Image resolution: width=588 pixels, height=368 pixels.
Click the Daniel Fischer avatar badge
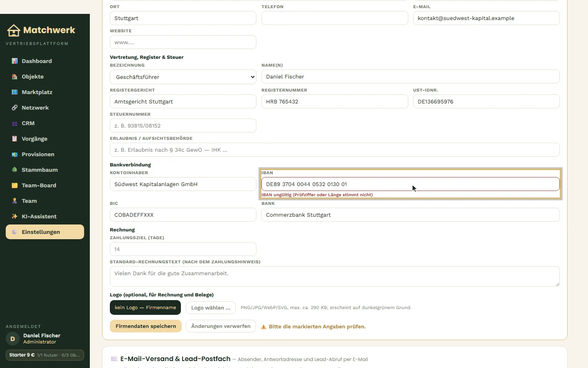pyautogui.click(x=13, y=339)
